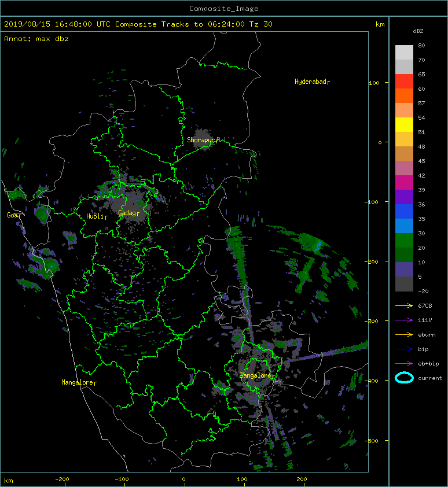448x487 pixels.
Task: Pick the purple swatch between 39 and 36
Action: pos(404,197)
